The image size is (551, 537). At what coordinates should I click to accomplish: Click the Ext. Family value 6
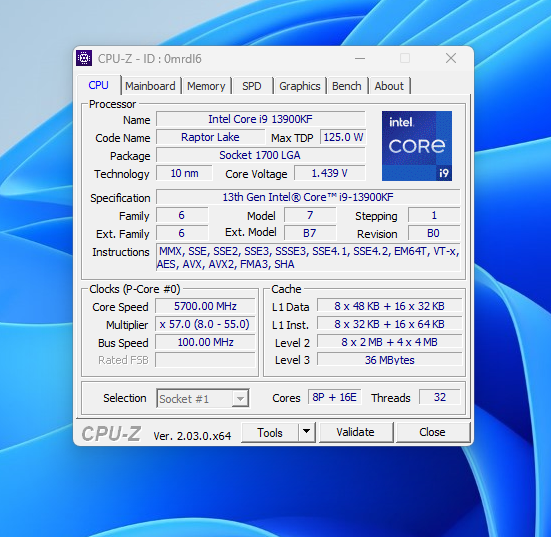[182, 233]
